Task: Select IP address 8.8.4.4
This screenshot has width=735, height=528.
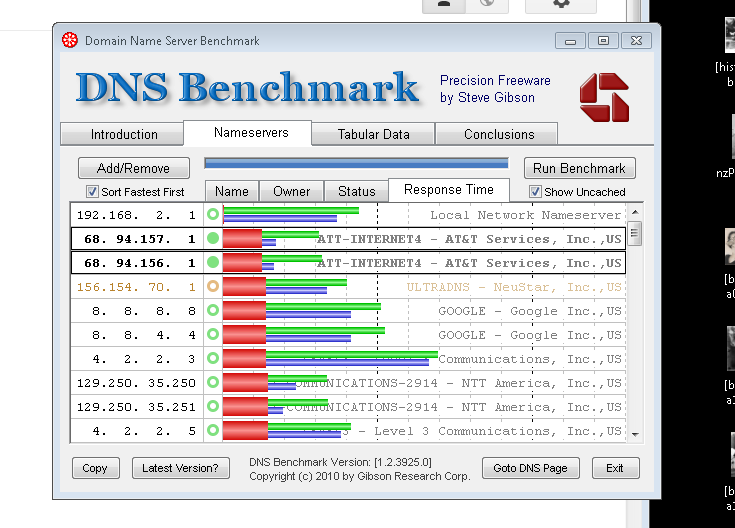Action: tap(143, 335)
